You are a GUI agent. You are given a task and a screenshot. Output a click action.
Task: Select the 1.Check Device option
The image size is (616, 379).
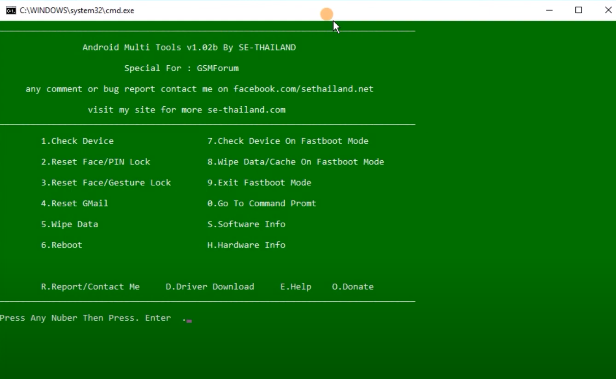pos(77,141)
